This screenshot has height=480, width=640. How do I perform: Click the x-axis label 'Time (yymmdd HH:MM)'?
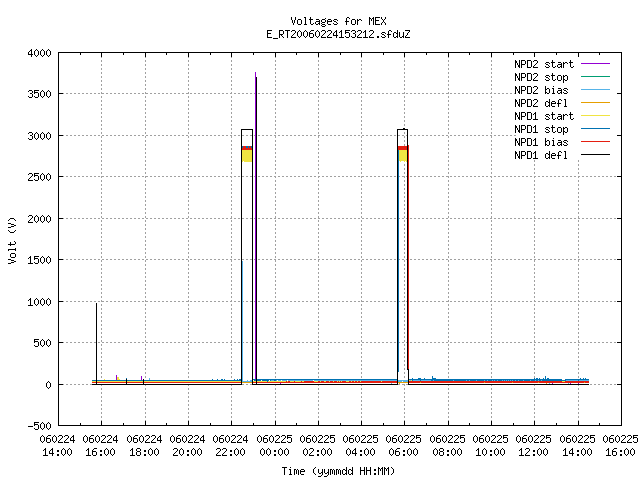point(338,471)
